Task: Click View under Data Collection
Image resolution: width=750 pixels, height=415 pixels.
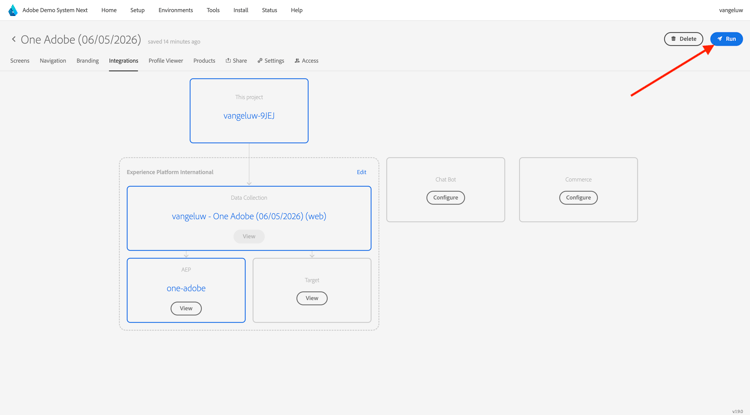Action: click(249, 236)
